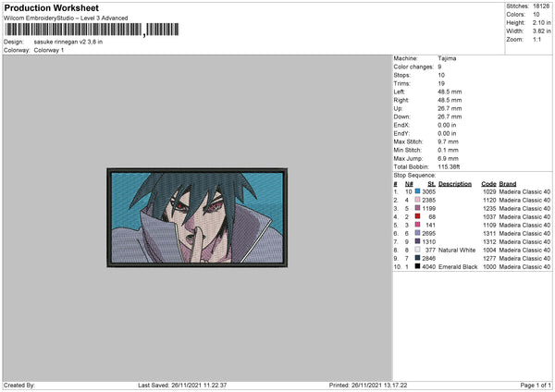Screen dimensions: 555x392
Task: Select the red thread swatch in row 4
Action: 418,216
